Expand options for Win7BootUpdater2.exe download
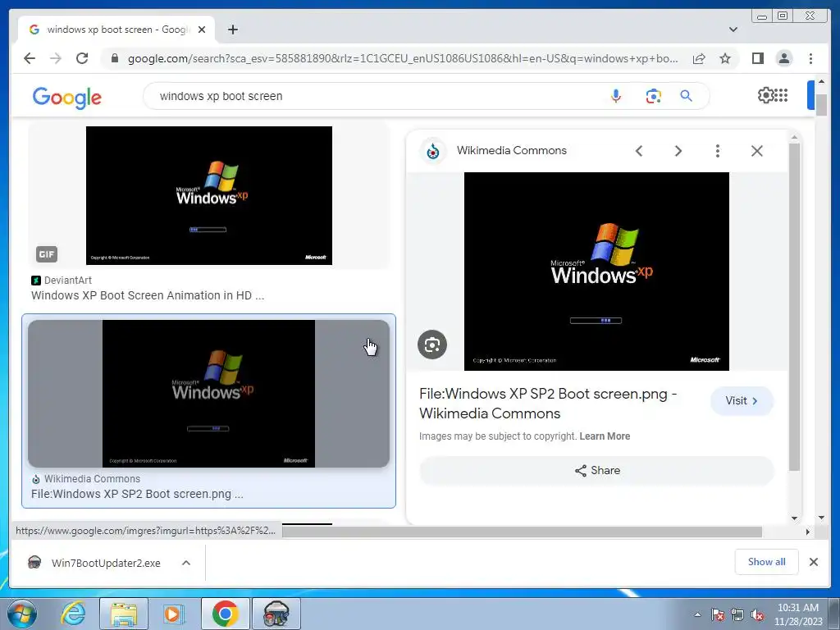Screen dimensions: 840x630 [186, 563]
